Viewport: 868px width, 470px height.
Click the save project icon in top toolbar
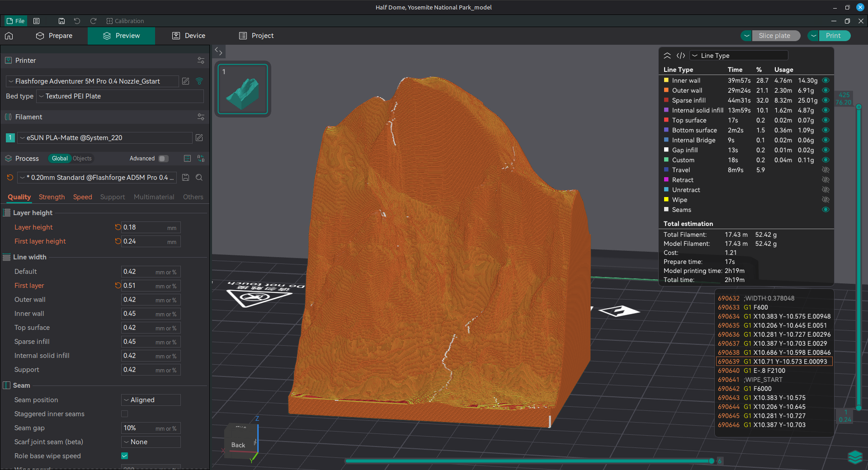pyautogui.click(x=61, y=21)
